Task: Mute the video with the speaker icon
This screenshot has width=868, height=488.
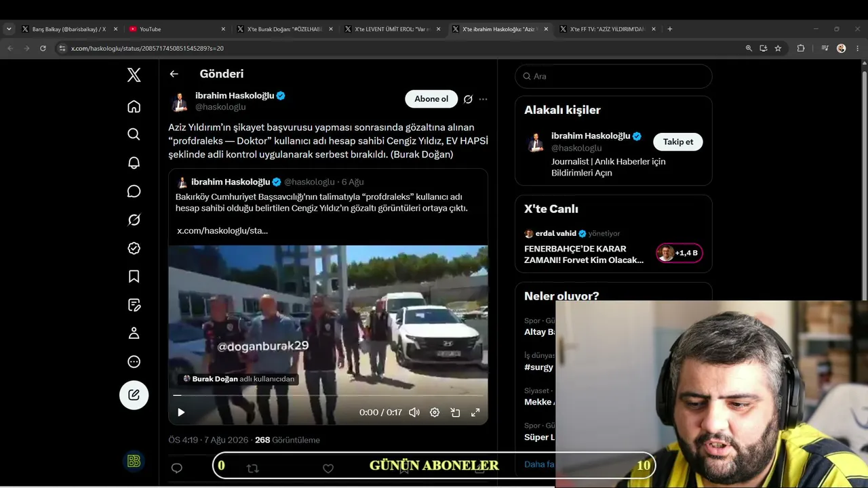Action: pyautogui.click(x=414, y=412)
